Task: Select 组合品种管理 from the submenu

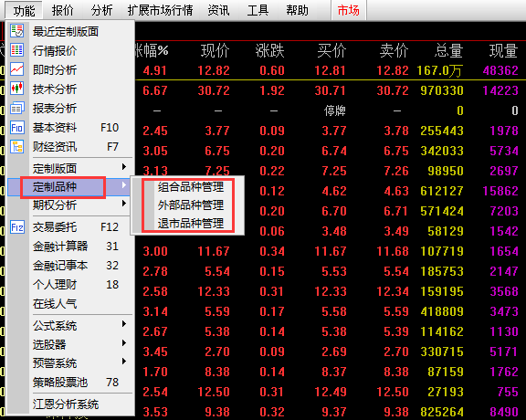Action: click(191, 187)
